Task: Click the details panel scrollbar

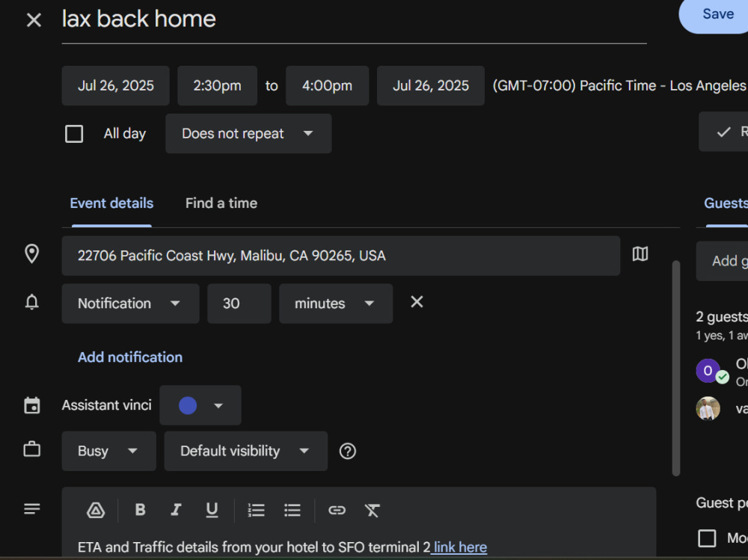Action: click(x=676, y=369)
